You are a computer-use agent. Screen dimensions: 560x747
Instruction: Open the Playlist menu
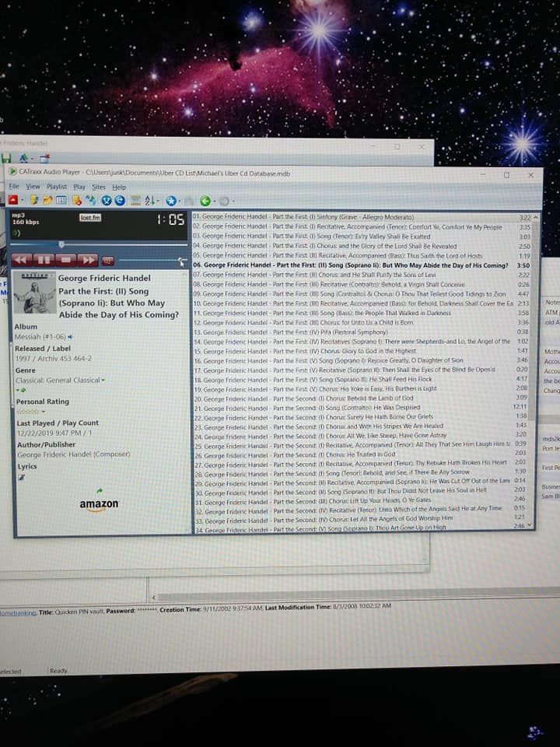(x=57, y=187)
